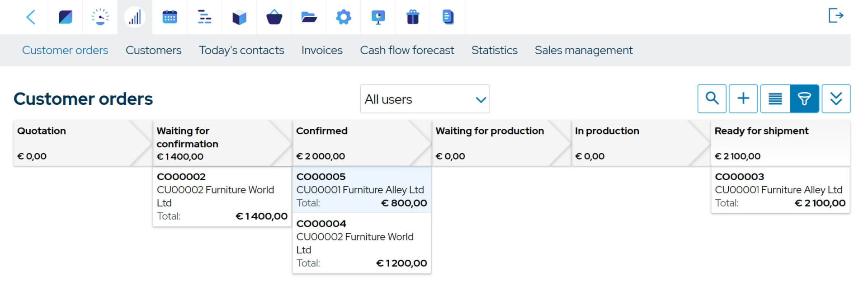Toggle the funnel pipeline view
The height and width of the screenshot is (300, 868).
[x=804, y=98]
